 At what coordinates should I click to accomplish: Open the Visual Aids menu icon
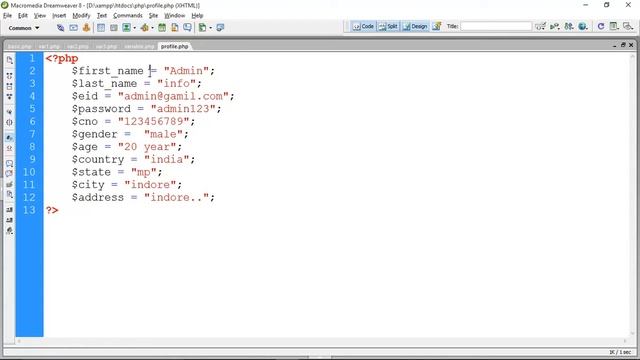click(x=628, y=27)
